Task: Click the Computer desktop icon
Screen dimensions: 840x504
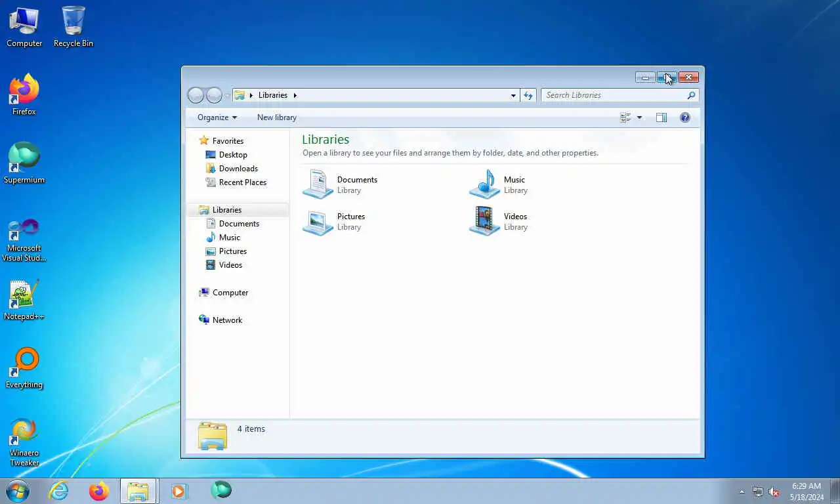Action: coord(24,27)
